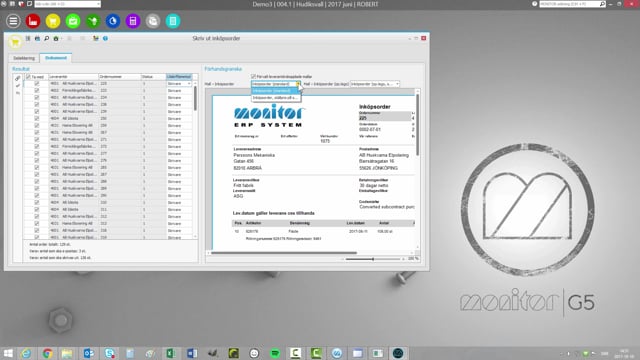Image resolution: width=640 pixels, height=360 pixels.
Task: Click the colored chart icon beside info icon
Action: [x=96, y=38]
